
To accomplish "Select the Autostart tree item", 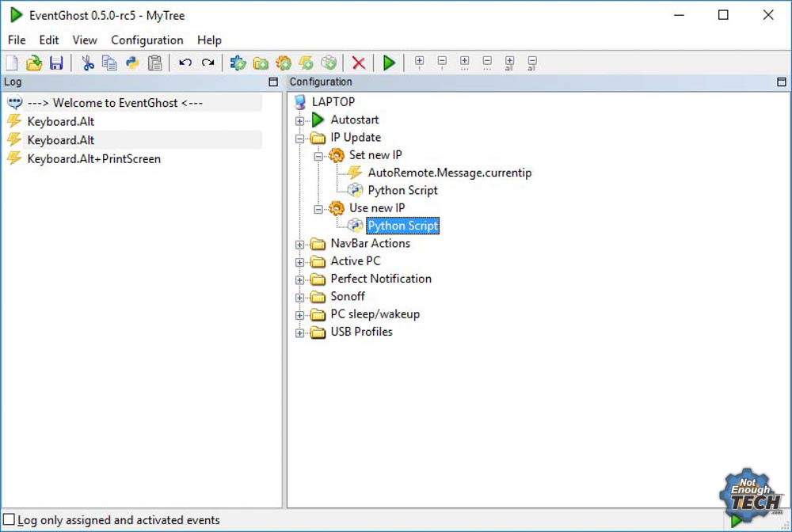I will point(355,120).
